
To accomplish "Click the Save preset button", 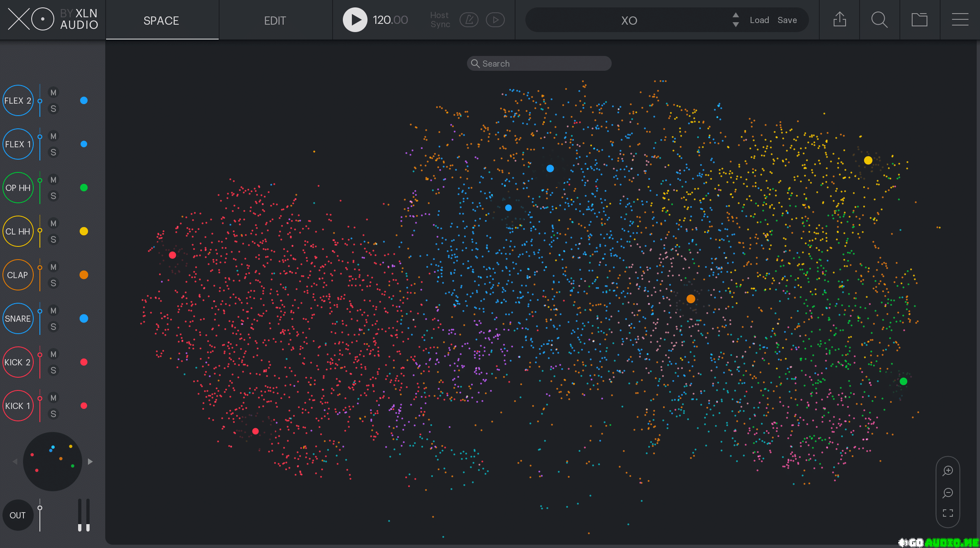I will pos(787,20).
